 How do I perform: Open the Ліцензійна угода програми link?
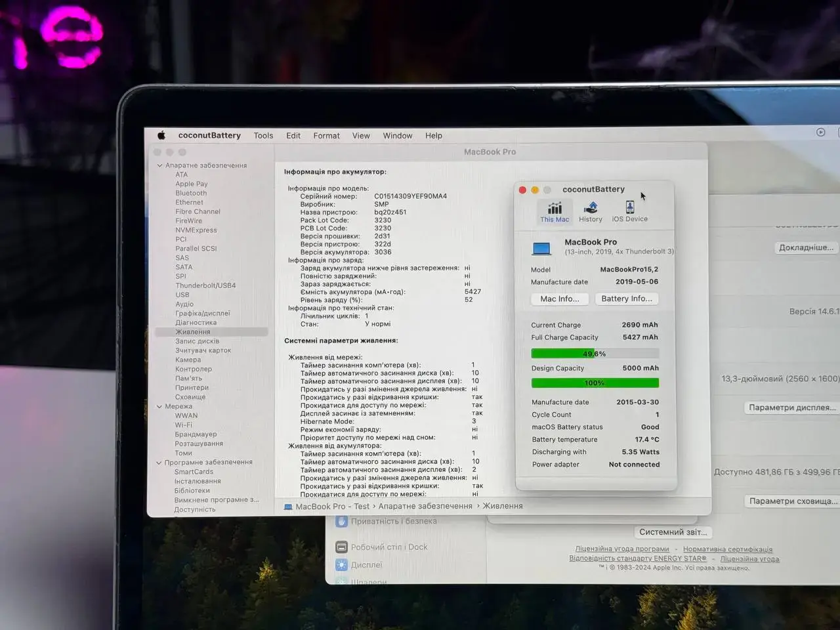[x=622, y=549]
